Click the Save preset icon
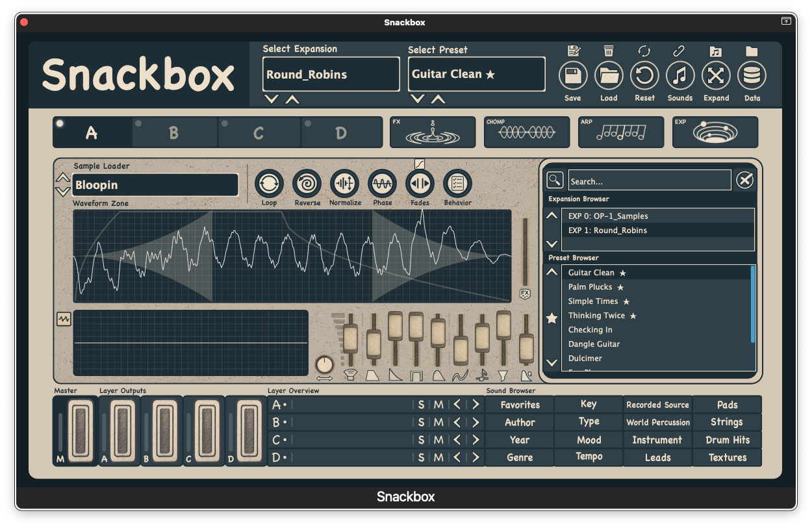The height and width of the screenshot is (528, 812). [x=572, y=76]
